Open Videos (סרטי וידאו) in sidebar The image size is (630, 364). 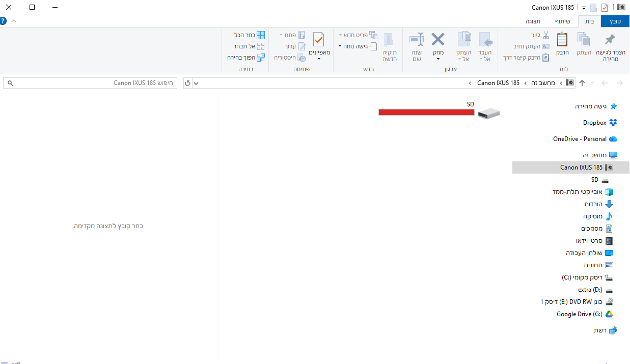pos(594,241)
